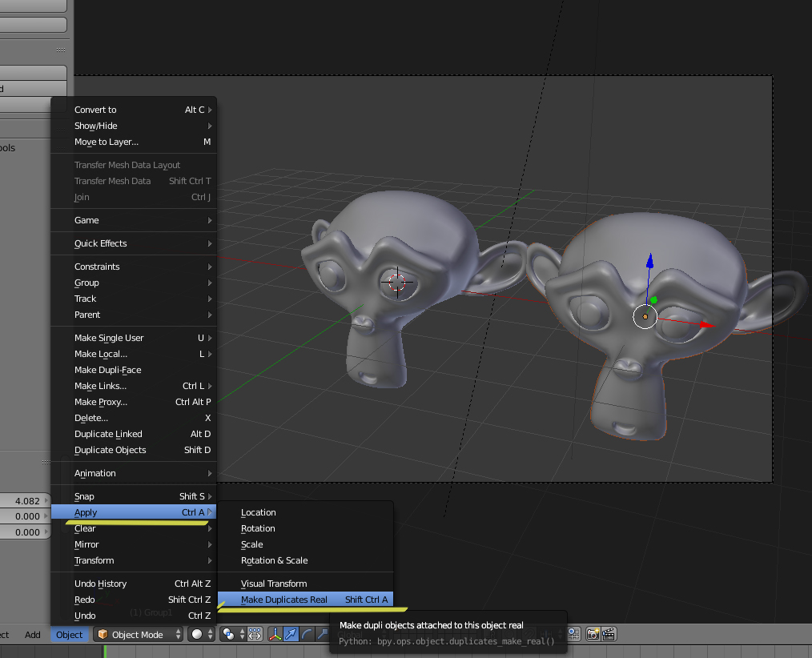The image size is (812, 658).
Task: Enable the rotate manipulator arc button
Action: (x=306, y=635)
